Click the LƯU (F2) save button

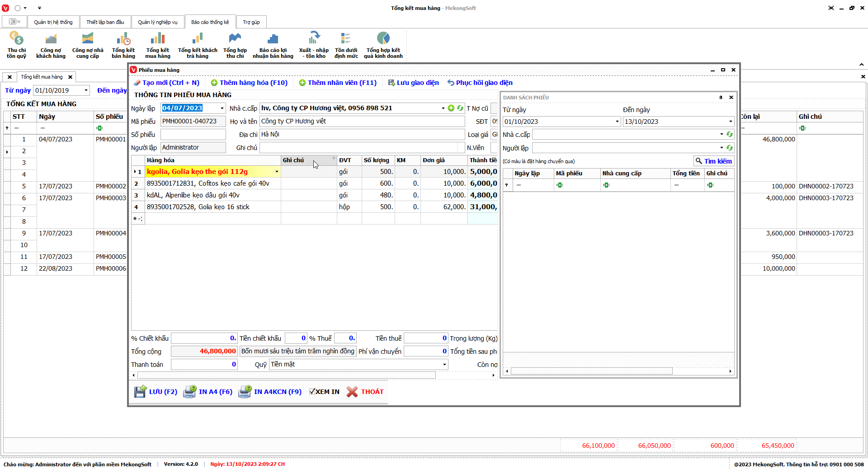pos(156,392)
